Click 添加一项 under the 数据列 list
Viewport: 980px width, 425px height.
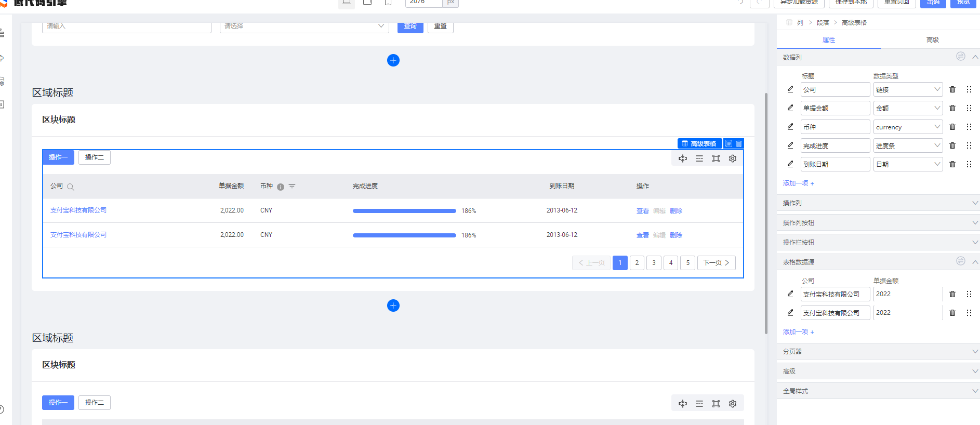(799, 183)
